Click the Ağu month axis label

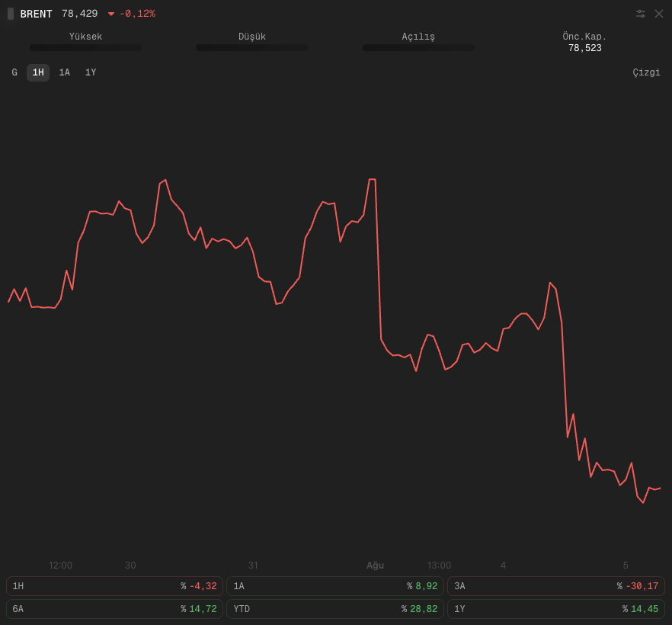pos(375,566)
